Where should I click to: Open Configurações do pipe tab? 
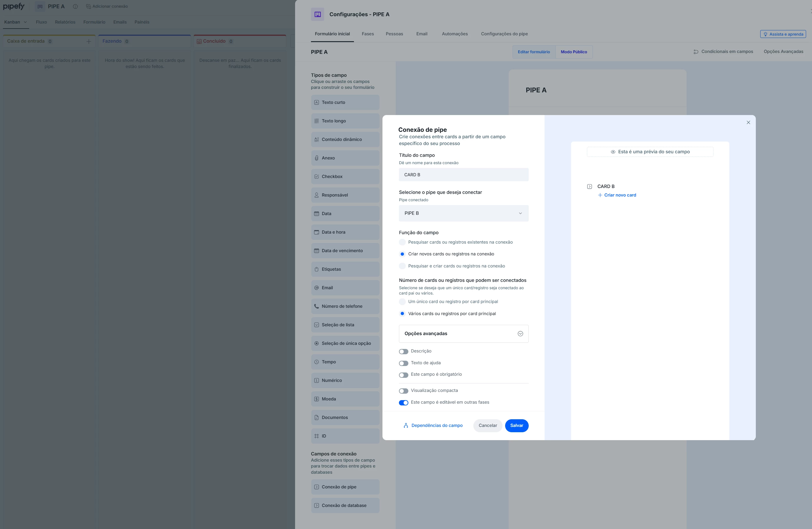(x=504, y=34)
